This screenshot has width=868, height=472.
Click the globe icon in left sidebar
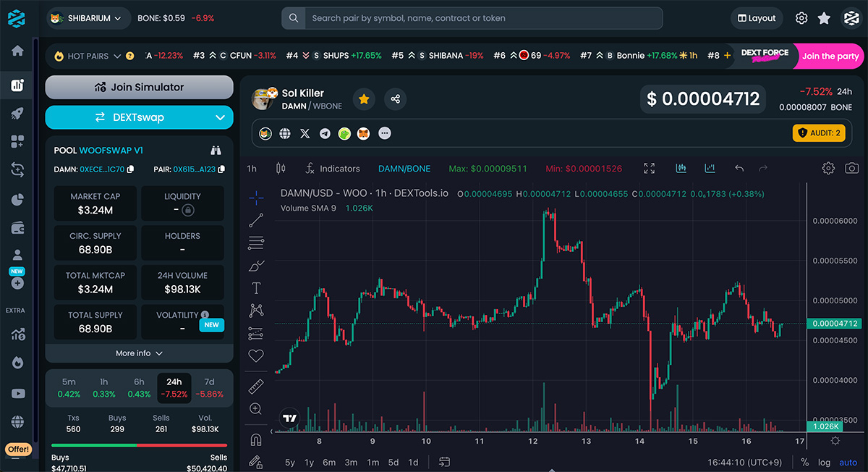tap(17, 422)
